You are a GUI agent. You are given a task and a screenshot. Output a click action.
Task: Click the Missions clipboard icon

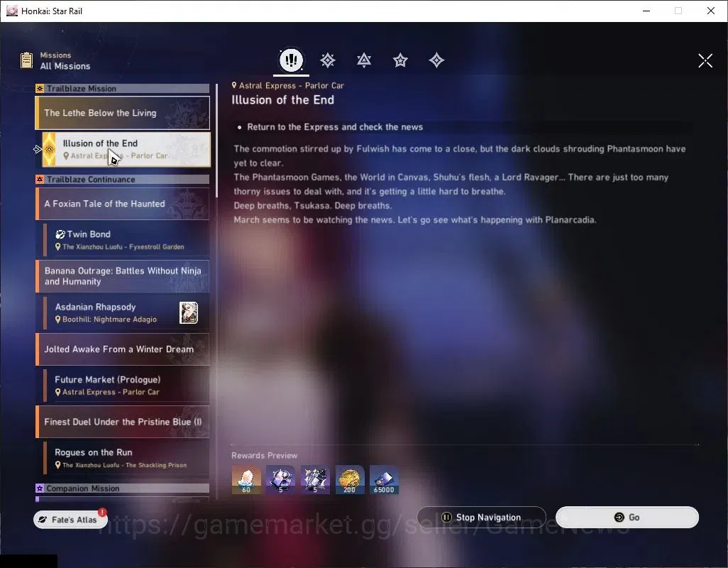pyautogui.click(x=26, y=60)
